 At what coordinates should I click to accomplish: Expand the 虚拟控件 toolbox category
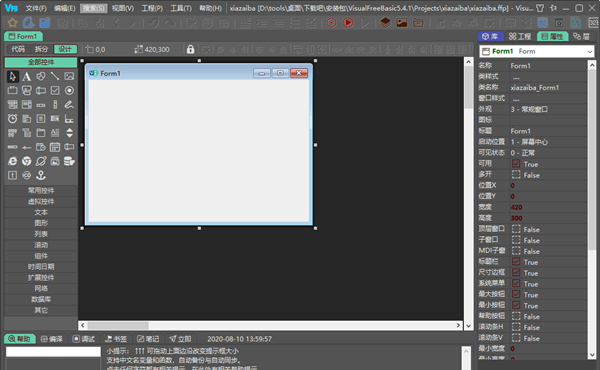[x=41, y=201]
